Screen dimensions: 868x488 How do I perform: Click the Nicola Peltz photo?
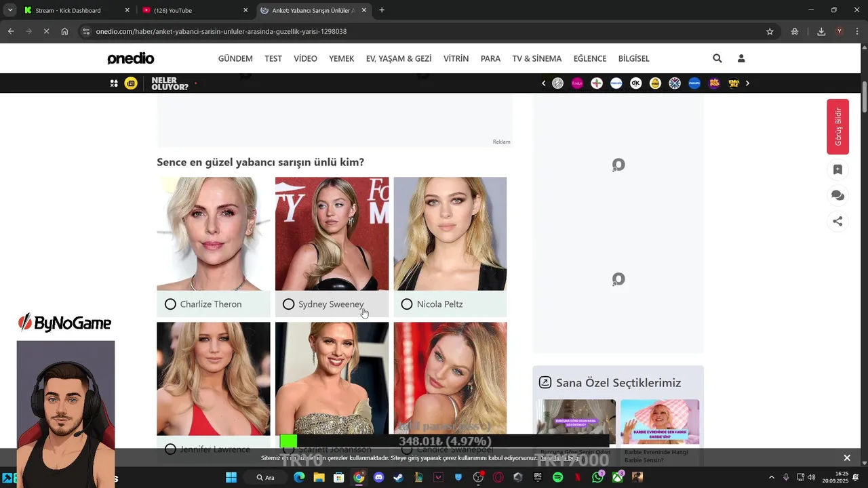450,234
